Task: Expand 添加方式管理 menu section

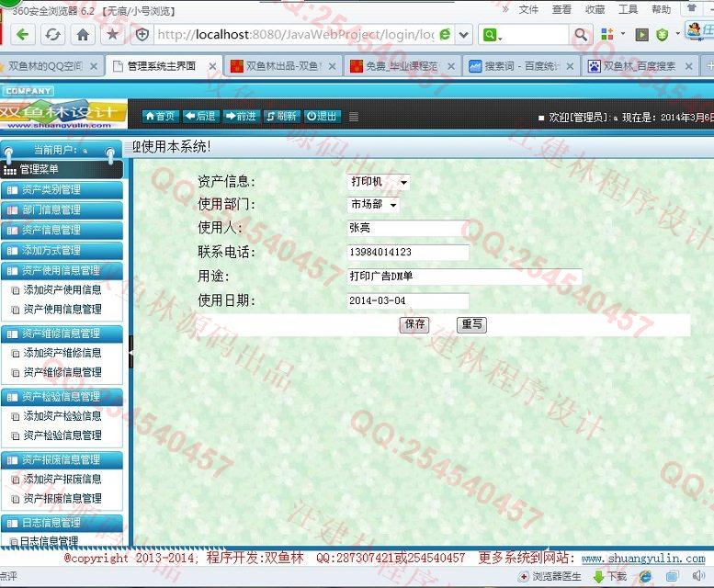Action: pyautogui.click(x=62, y=250)
